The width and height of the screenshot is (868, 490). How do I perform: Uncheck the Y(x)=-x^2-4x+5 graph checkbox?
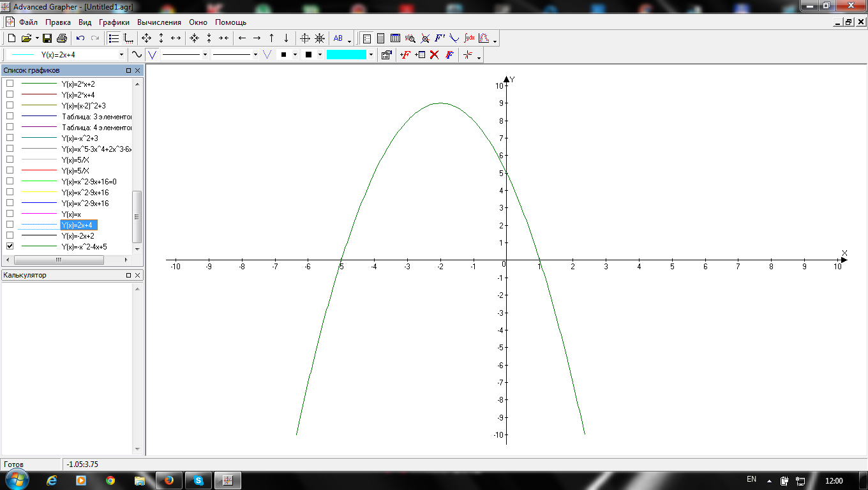10,246
